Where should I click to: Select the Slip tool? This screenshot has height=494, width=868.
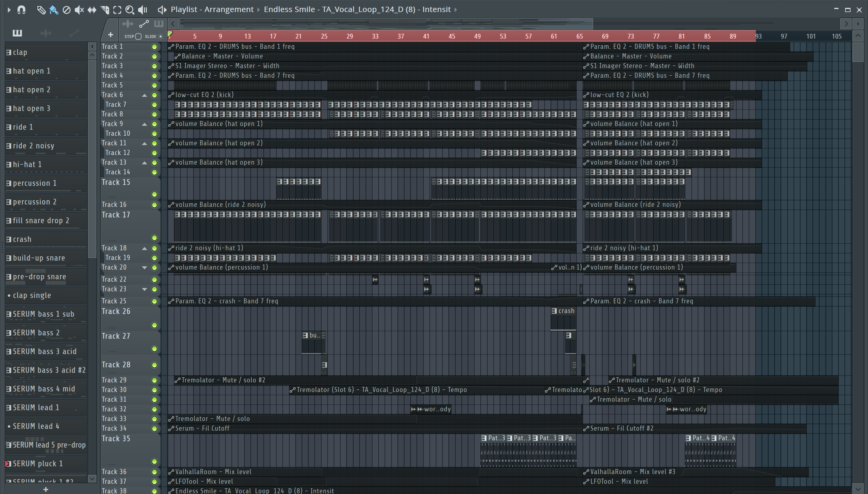[92, 10]
